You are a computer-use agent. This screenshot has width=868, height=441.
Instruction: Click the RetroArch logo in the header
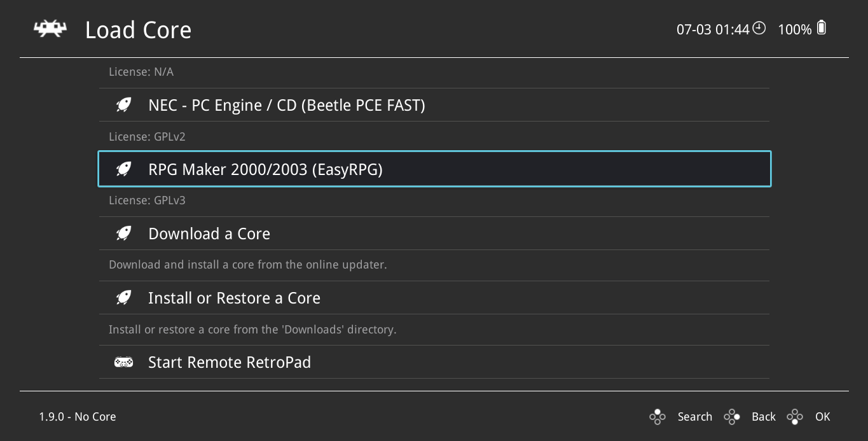(x=50, y=28)
